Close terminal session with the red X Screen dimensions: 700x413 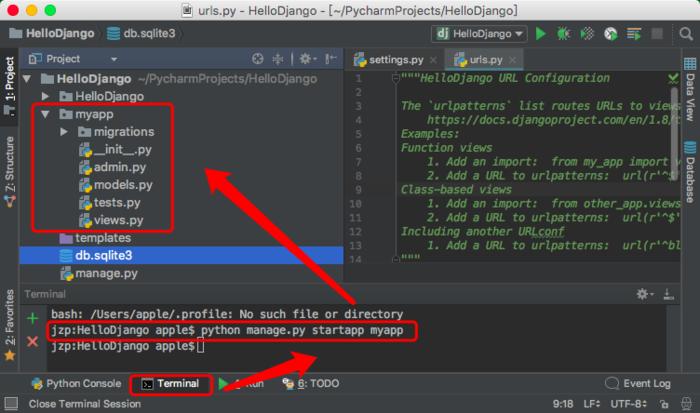click(x=33, y=342)
